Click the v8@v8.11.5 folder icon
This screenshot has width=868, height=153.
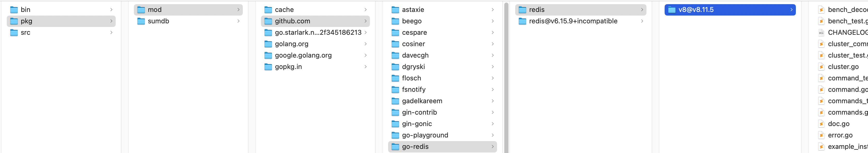click(672, 10)
